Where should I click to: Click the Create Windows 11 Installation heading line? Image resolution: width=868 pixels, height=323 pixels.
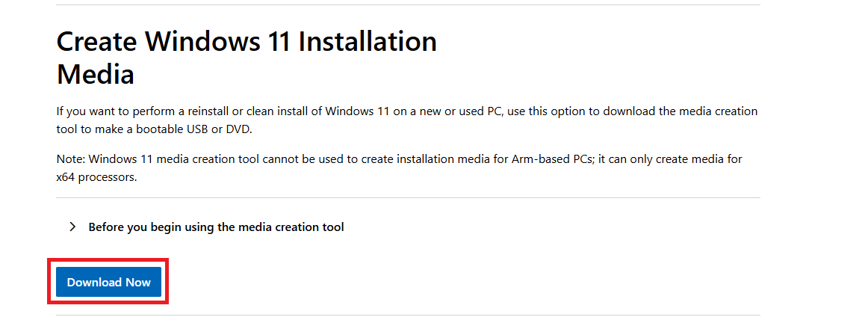pyautogui.click(x=247, y=42)
